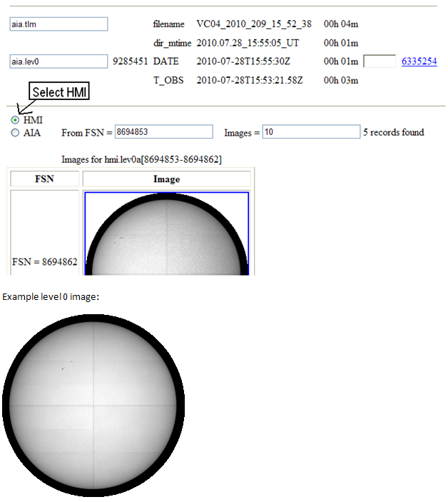Viewport: 448px width, 502px height.
Task: Click the filename value VC04_2010_209_15_52_38
Action: (253, 24)
